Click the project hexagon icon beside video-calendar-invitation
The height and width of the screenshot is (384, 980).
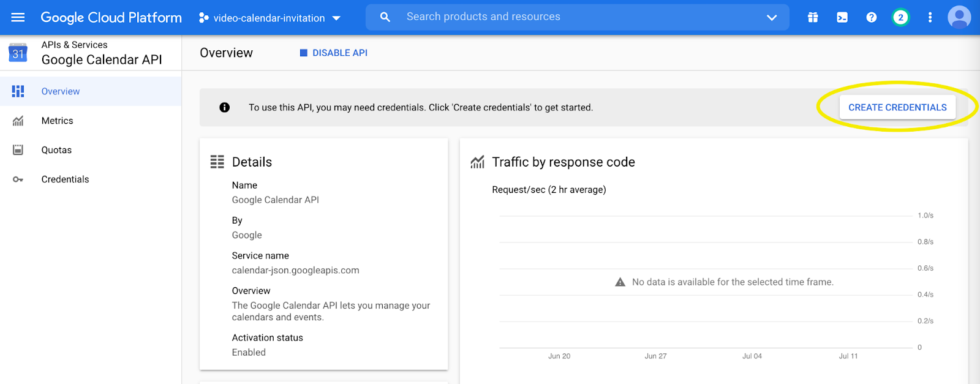[x=204, y=18]
